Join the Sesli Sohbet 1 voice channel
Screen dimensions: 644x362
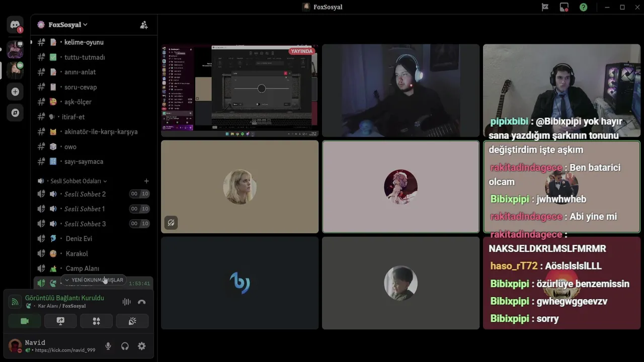94,209
